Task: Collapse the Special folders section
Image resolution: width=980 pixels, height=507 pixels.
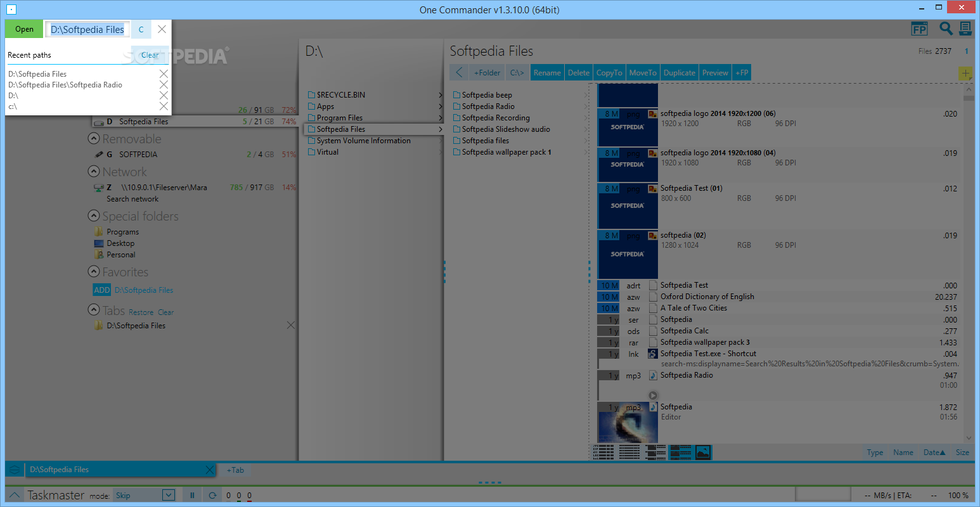Action: click(94, 215)
